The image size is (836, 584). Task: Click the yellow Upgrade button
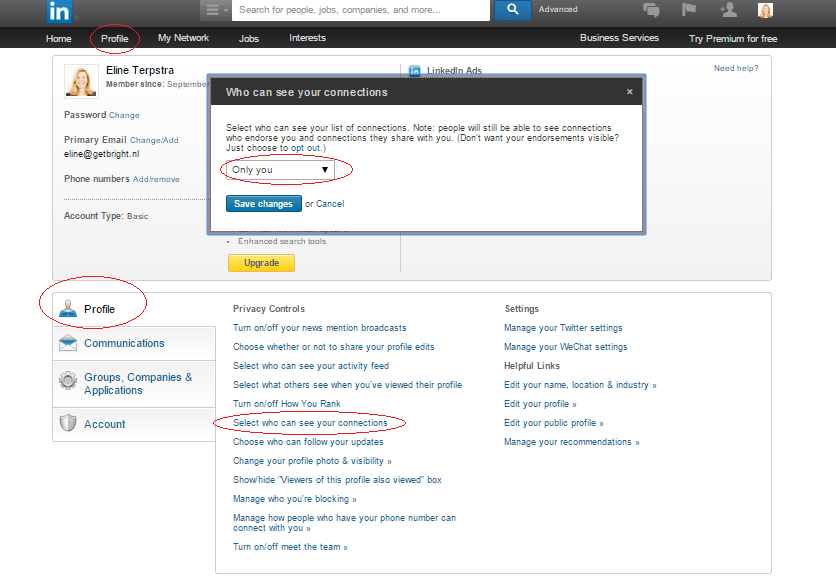(261, 263)
